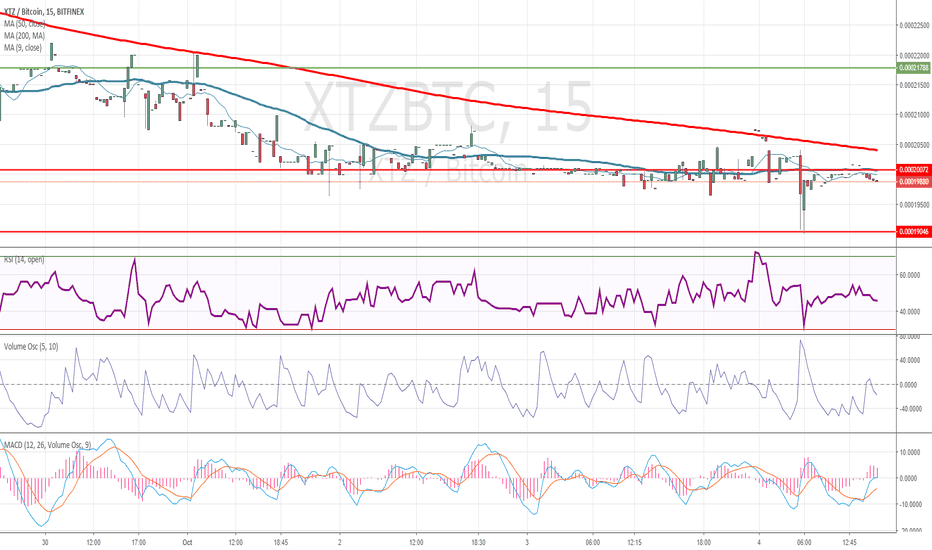Click the "Oct" date label on time axis
Image resolution: width=932 pixels, height=550 pixels.
pos(188,542)
